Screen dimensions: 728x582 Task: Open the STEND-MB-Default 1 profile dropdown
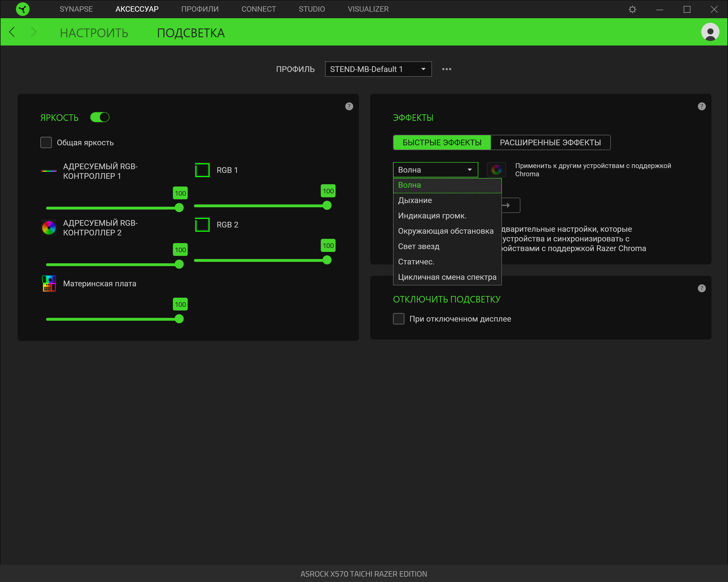[378, 69]
